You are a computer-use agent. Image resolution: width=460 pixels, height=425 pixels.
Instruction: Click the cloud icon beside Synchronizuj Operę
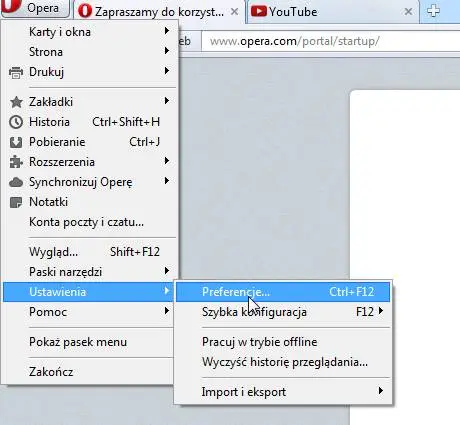pos(16,182)
